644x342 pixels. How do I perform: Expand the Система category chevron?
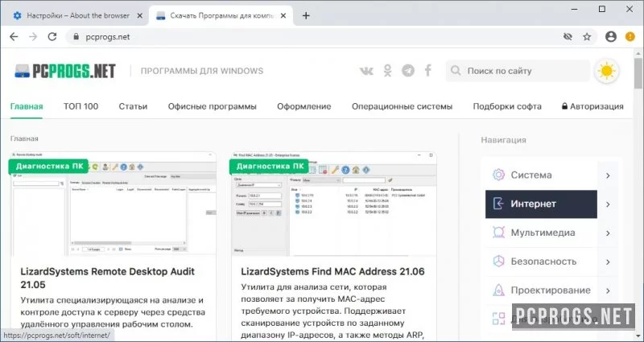609,175
